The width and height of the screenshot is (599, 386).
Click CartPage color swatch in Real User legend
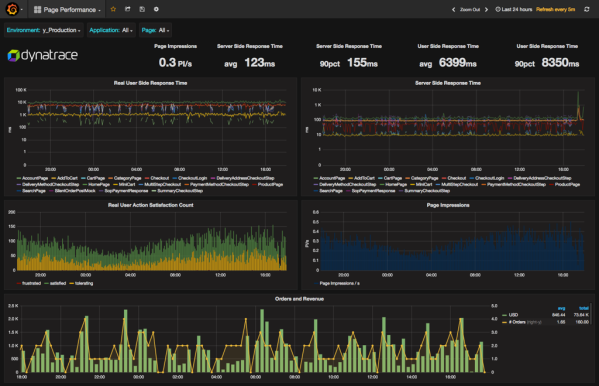pyautogui.click(x=84, y=178)
